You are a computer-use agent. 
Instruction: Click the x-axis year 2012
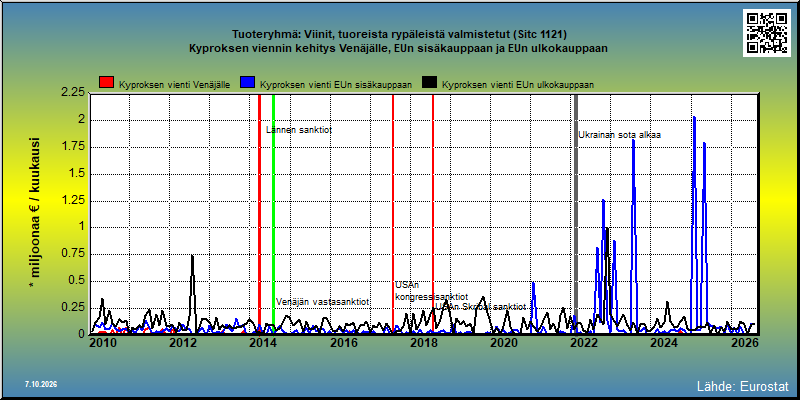(x=182, y=343)
